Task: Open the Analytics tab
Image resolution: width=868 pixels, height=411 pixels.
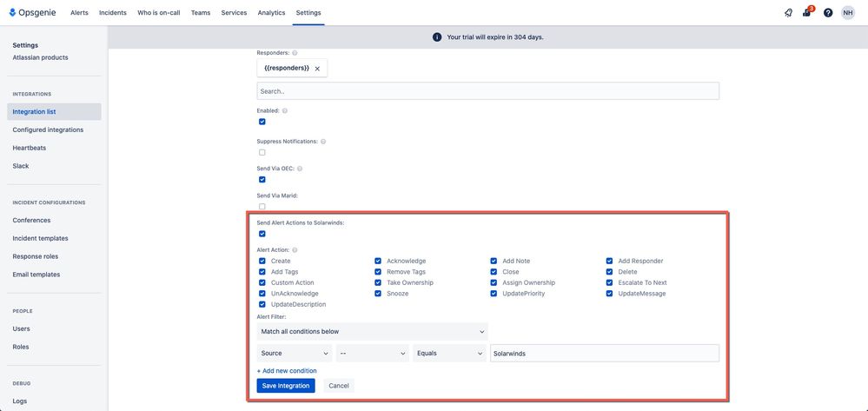Action: [271, 13]
